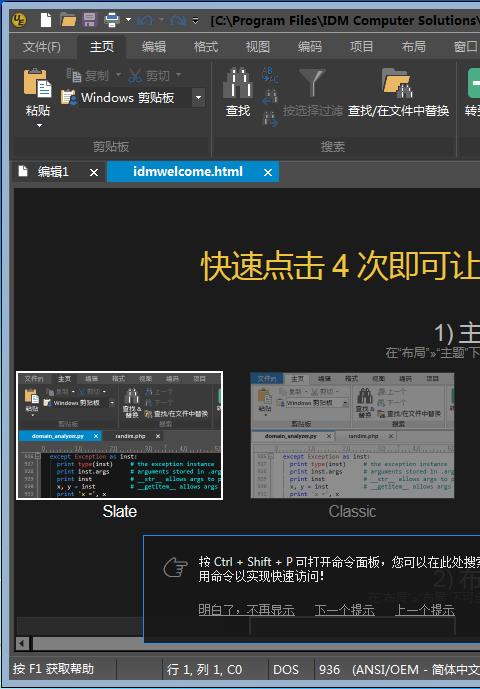Select the Slate theme thumbnail
Image resolution: width=480 pixels, height=689 pixels.
tap(120, 435)
